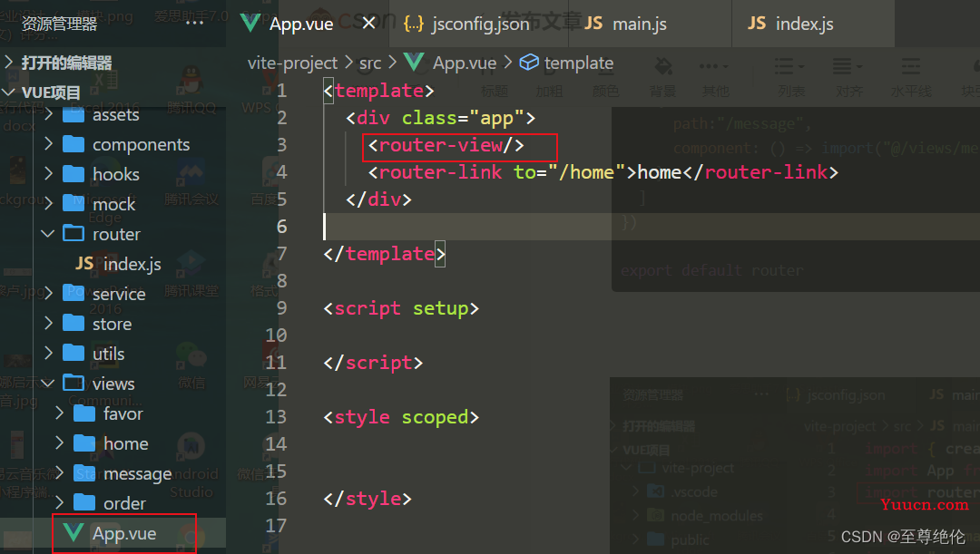
Task: Click the JS icon on index.js tab
Action: 757,23
